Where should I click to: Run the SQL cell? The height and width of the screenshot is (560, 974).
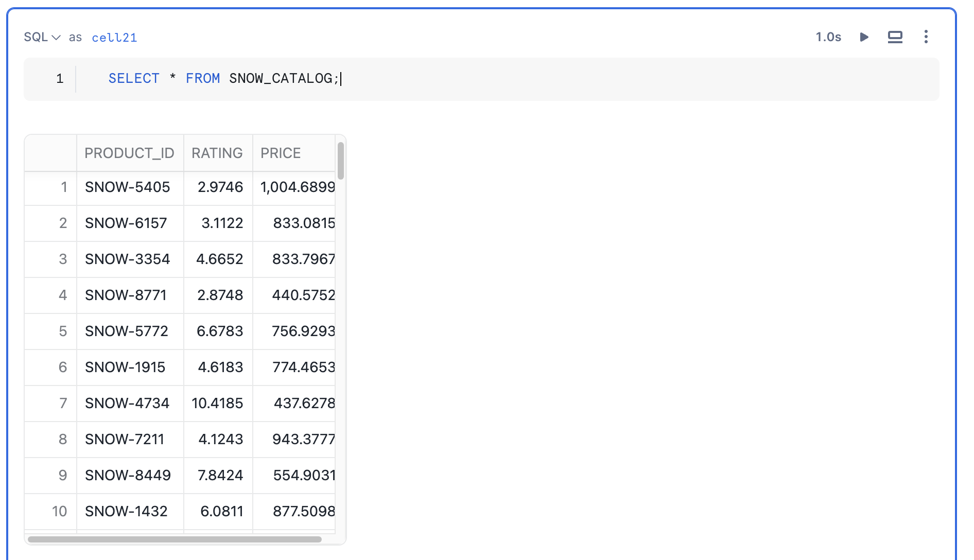coord(864,37)
